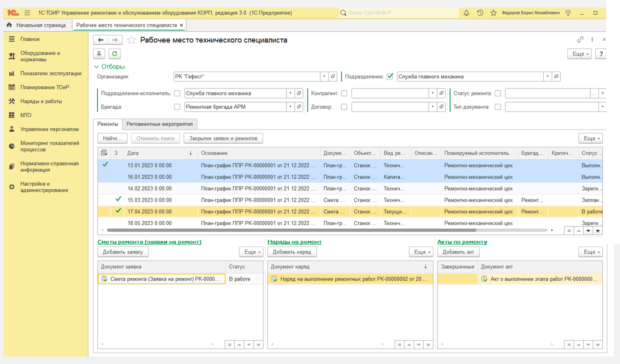Enable the Бригада filter checkbox
The width and height of the screenshot is (620, 364).
[177, 107]
